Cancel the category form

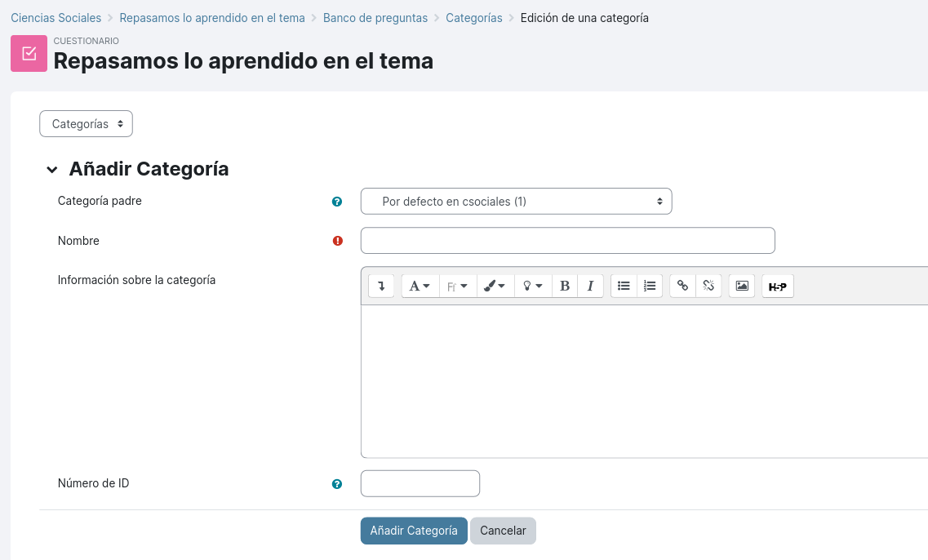pyautogui.click(x=503, y=531)
